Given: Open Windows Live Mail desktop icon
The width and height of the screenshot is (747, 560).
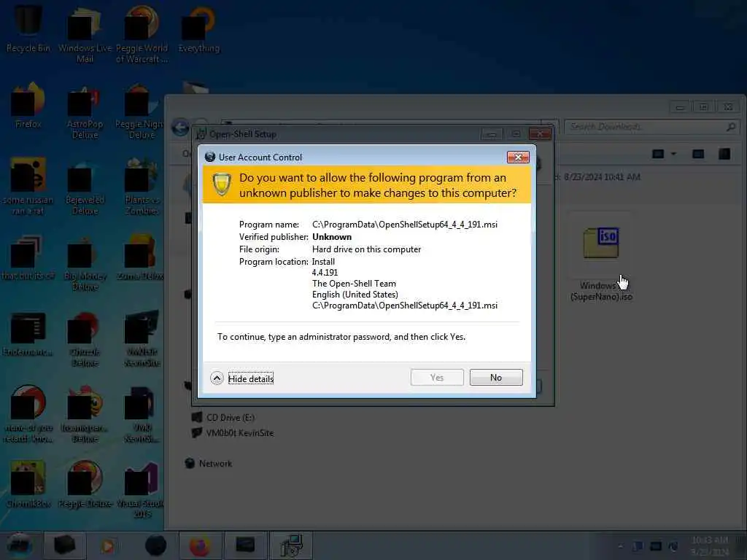Looking at the screenshot, I should (x=85, y=34).
